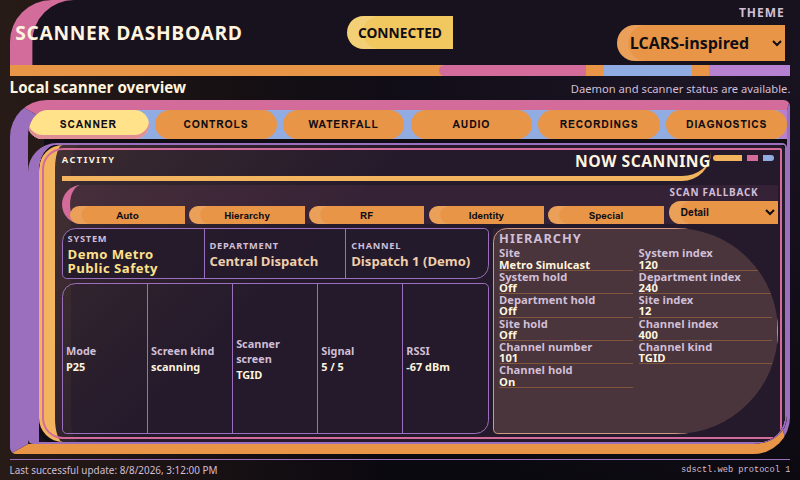Viewport: 800px width, 480px height.
Task: Click the ACTIVITY panel label
Action: pos(88,160)
